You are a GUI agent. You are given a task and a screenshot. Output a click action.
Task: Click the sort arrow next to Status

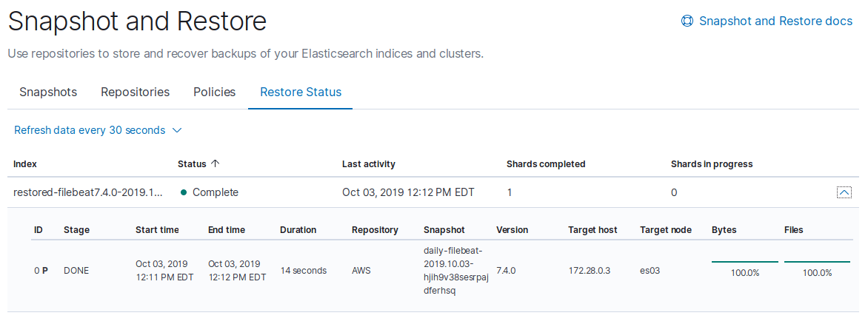click(216, 163)
